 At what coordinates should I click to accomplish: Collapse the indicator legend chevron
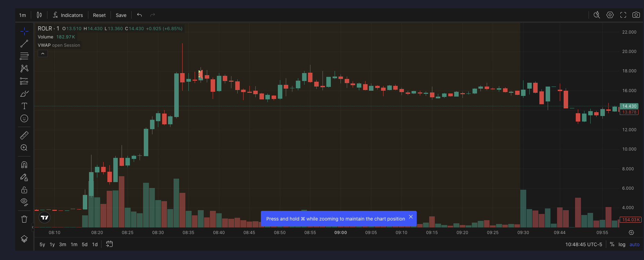coord(43,54)
